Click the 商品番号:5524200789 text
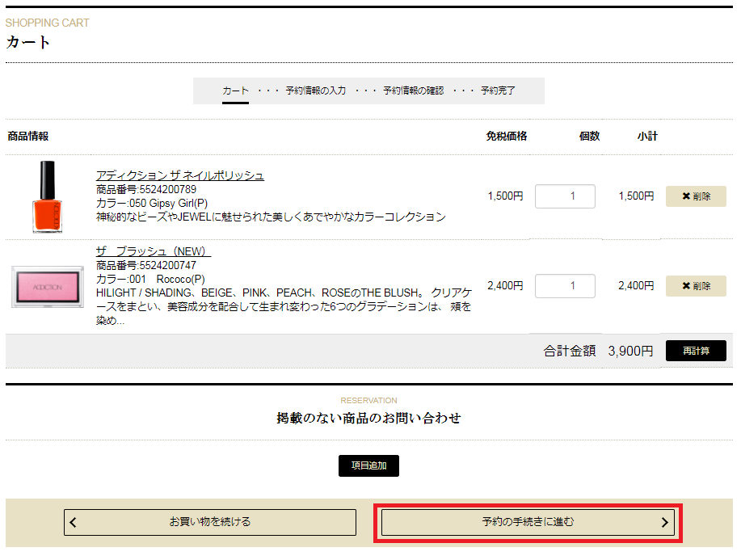 (146, 190)
